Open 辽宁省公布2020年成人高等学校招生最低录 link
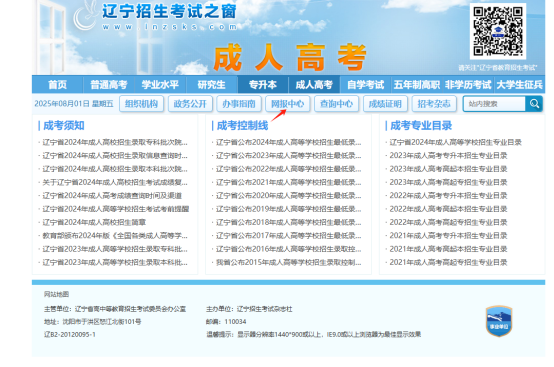The height and width of the screenshot is (367, 554). (x=289, y=196)
